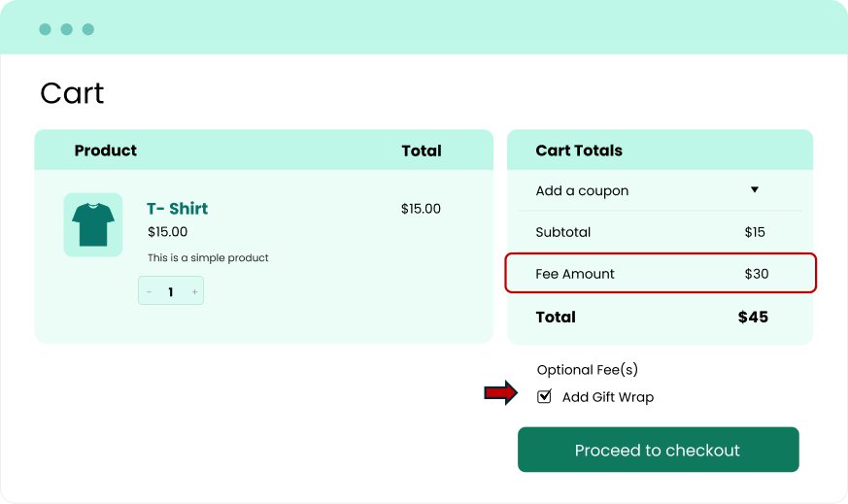Image resolution: width=848 pixels, height=504 pixels.
Task: Click the highlighted Fee Amount row
Action: 660,274
